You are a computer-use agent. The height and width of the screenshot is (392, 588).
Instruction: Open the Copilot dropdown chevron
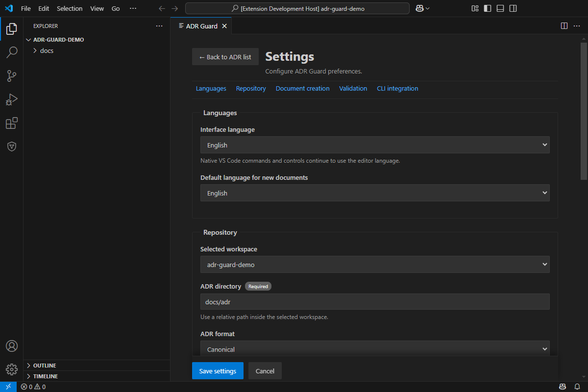428,8
